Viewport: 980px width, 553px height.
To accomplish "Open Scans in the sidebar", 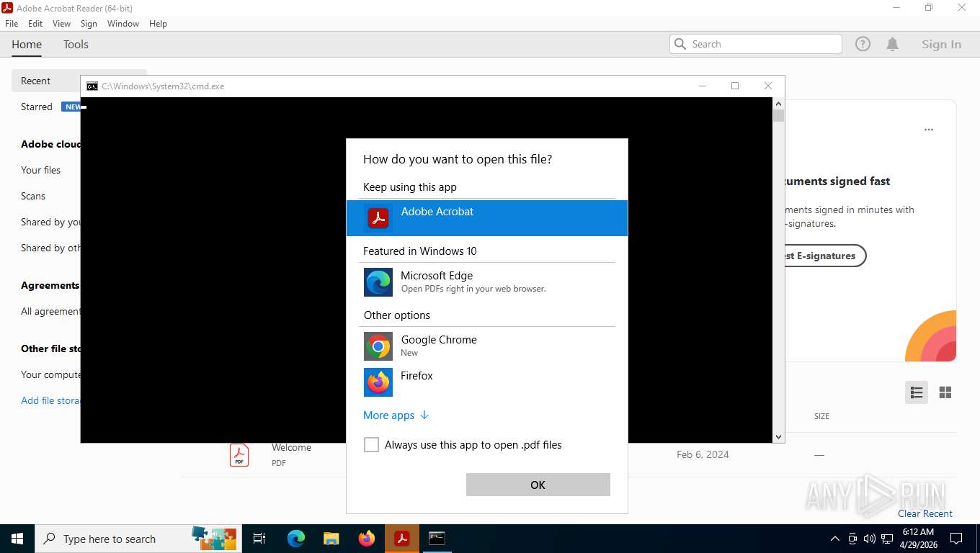I will point(33,196).
